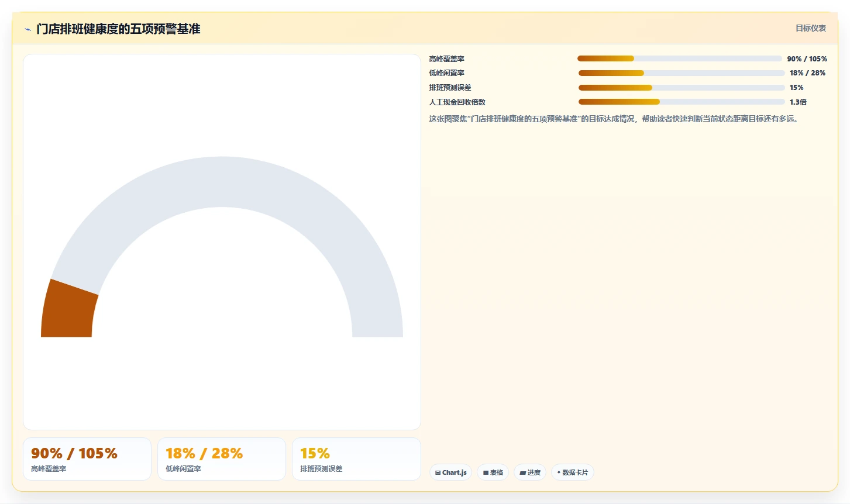Click the title 门店排班健康度的五项预警基准
The image size is (850, 504).
(118, 29)
